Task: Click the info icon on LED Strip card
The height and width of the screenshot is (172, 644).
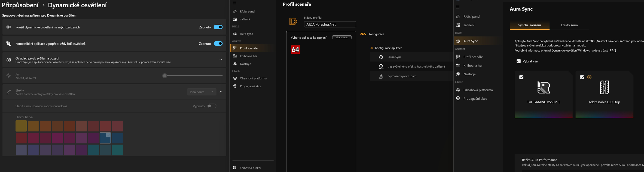Action: pos(589,77)
